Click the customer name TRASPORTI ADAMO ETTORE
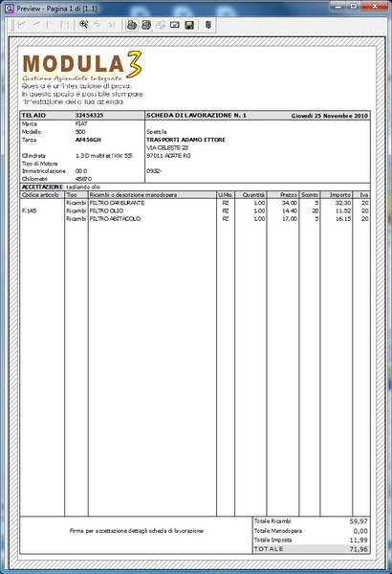The height and width of the screenshot is (574, 392). (x=185, y=140)
